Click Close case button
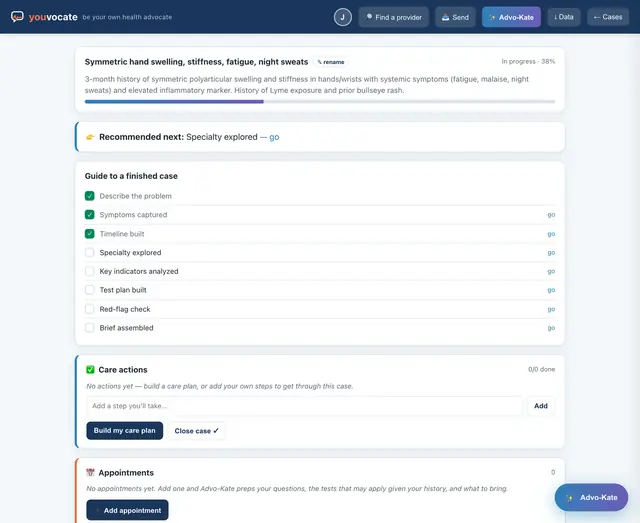The image size is (640, 523). (196, 431)
